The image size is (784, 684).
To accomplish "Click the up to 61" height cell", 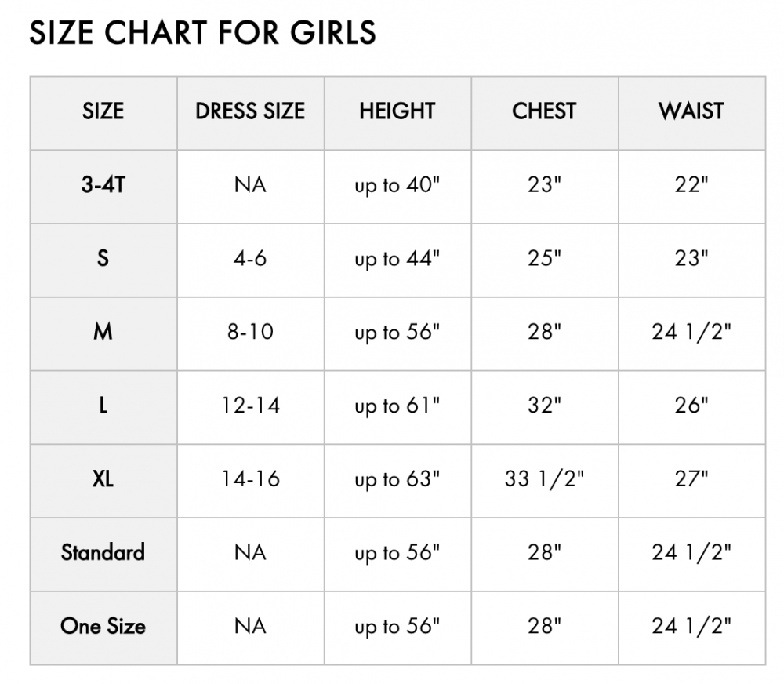I will 397,407.
